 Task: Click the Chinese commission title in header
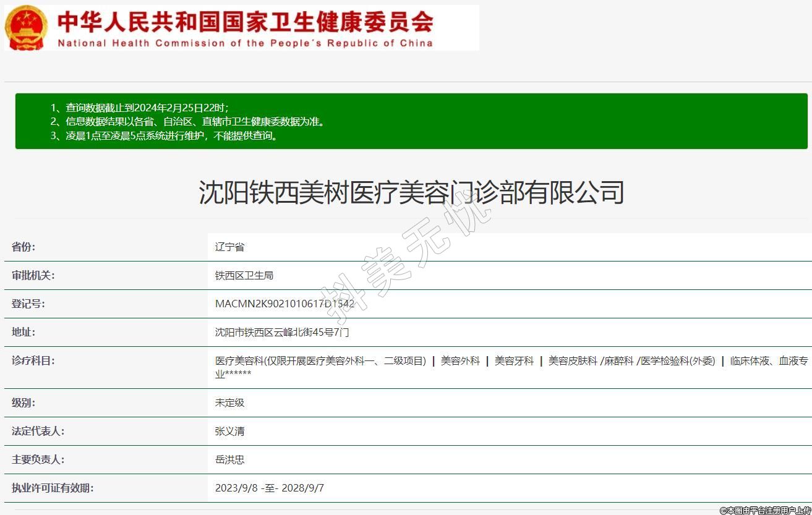click(245, 22)
